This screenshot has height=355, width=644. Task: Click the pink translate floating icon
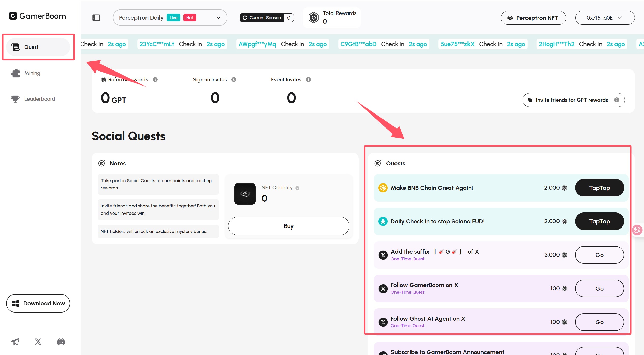637,230
